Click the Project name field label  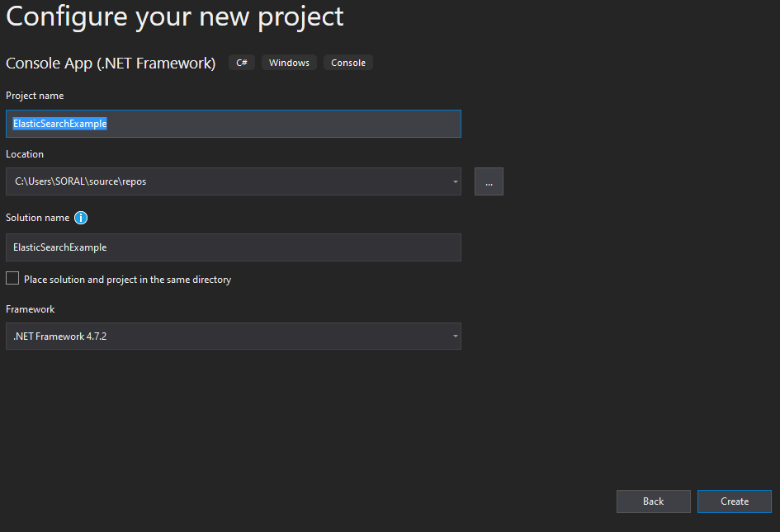(35, 96)
